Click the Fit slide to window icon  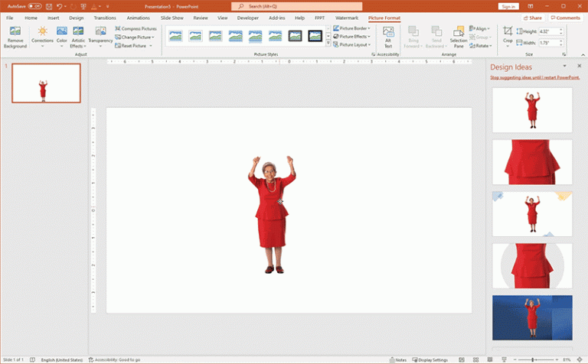tap(580, 360)
